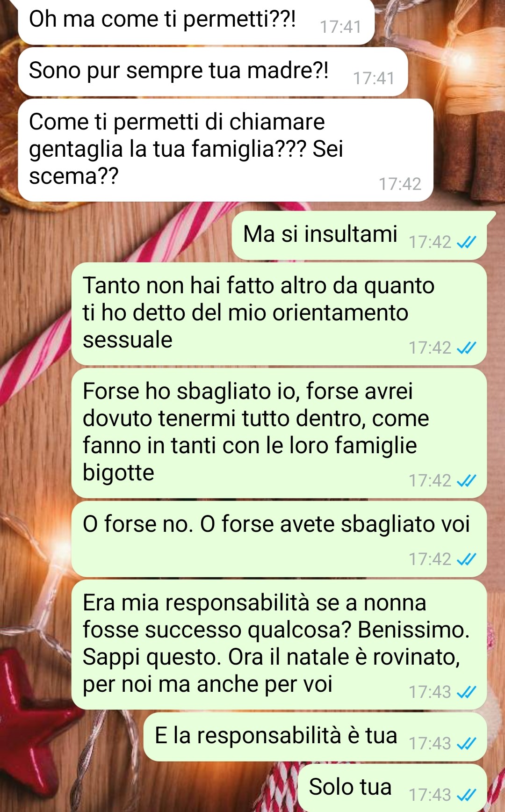
Task: Tap the 'Oh ma come ti permetti??!' message
Action: tap(196, 22)
